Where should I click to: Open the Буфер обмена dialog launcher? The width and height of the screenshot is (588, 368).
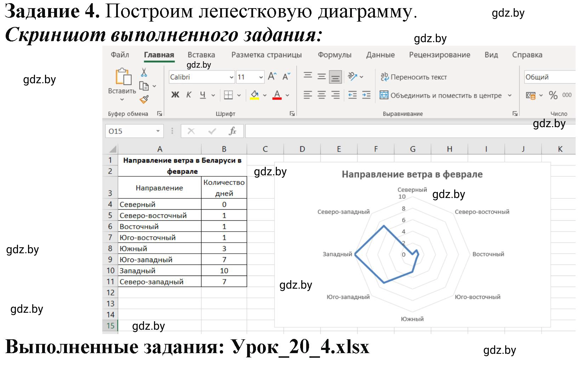point(160,114)
